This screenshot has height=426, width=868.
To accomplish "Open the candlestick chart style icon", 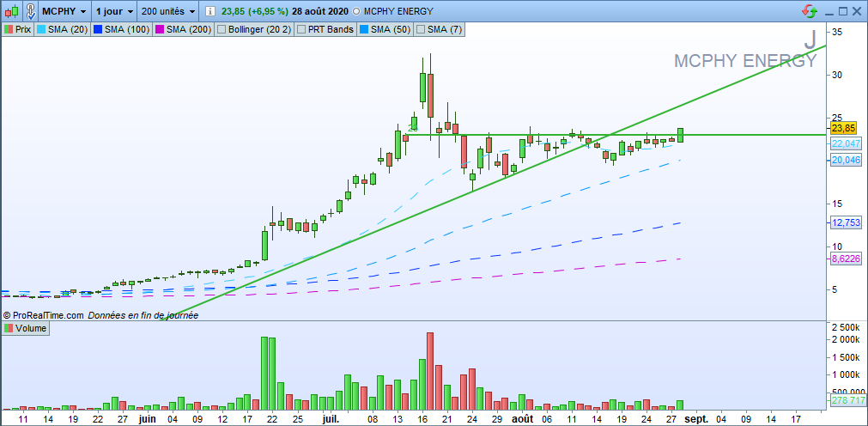I will tap(13, 10).
